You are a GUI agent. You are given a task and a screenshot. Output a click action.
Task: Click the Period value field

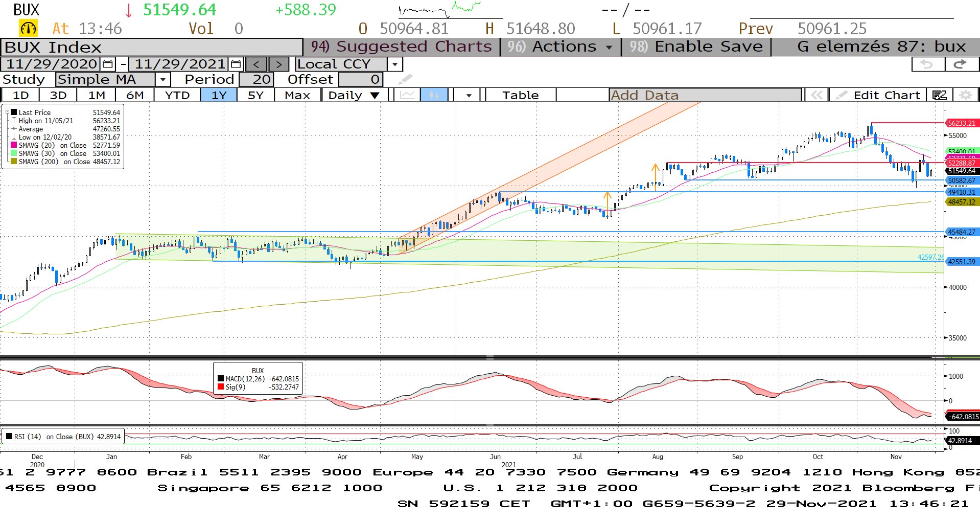click(256, 80)
